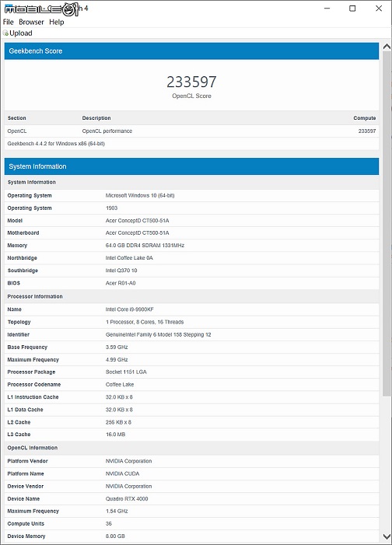Select Base Frequency value '3.59 GHz'
Screen dimensions: 392x545
pos(117,347)
